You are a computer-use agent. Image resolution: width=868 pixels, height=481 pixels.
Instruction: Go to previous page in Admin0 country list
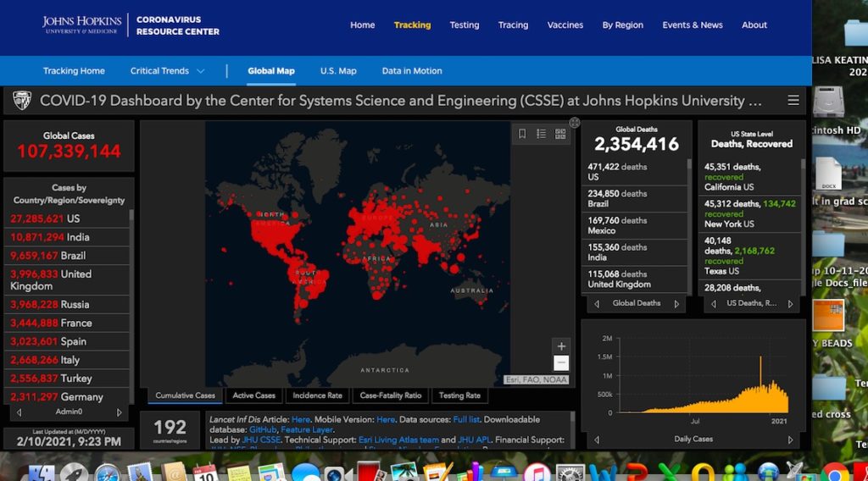[x=19, y=412]
